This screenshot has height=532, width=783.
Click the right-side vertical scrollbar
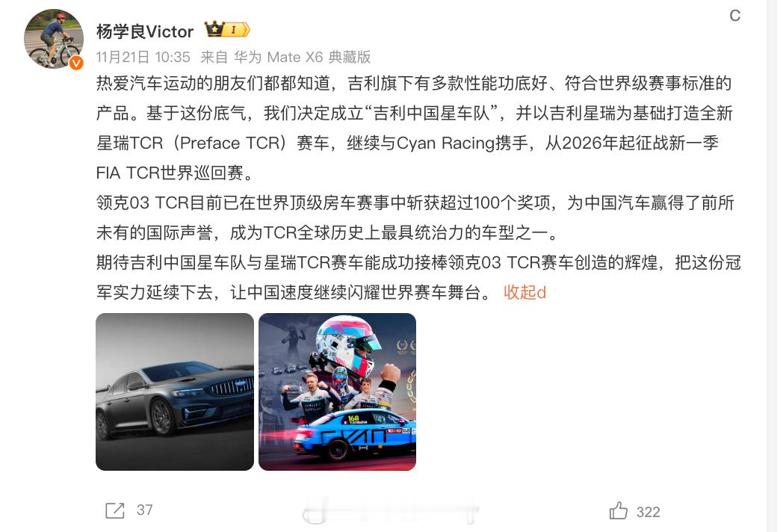tap(772, 266)
